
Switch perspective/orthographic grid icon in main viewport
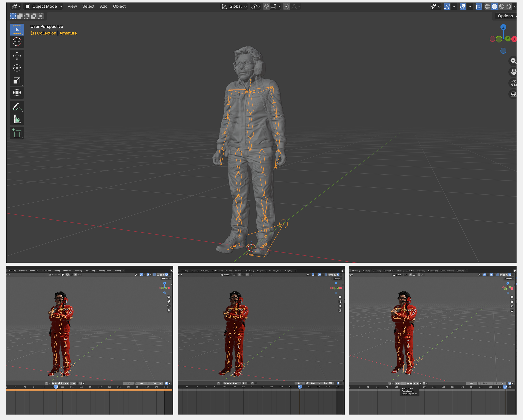coord(513,94)
